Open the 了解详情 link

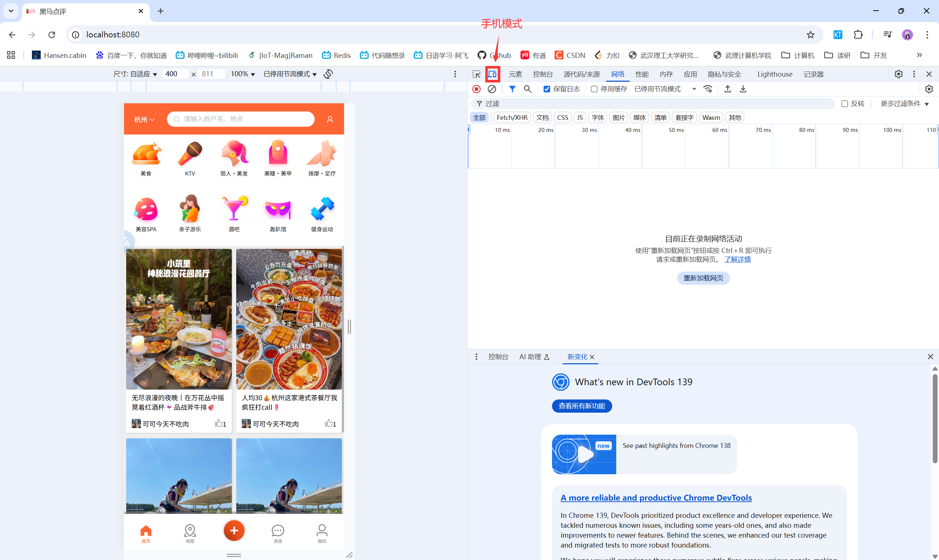pos(737,259)
